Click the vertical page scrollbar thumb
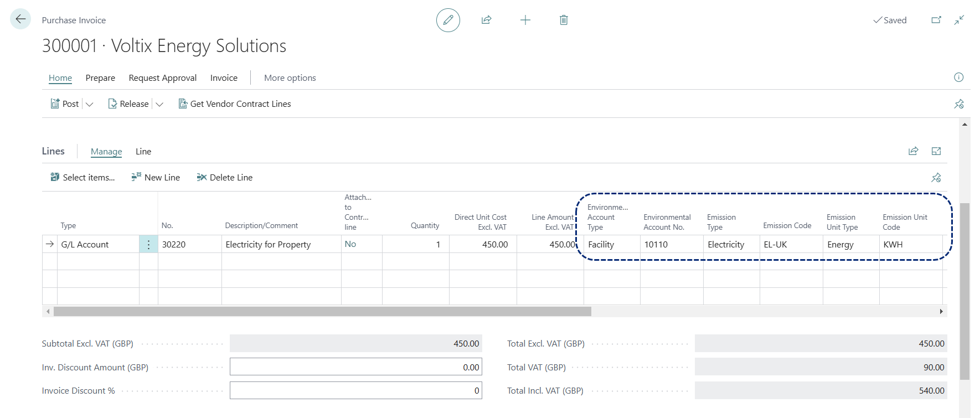This screenshot has height=418, width=980. pos(964,291)
